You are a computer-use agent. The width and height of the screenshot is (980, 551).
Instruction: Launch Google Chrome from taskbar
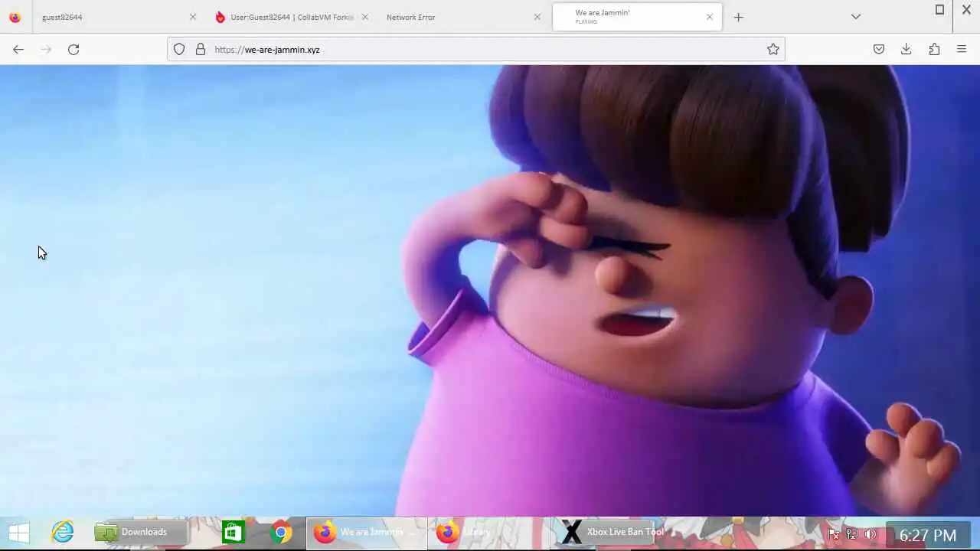281,532
